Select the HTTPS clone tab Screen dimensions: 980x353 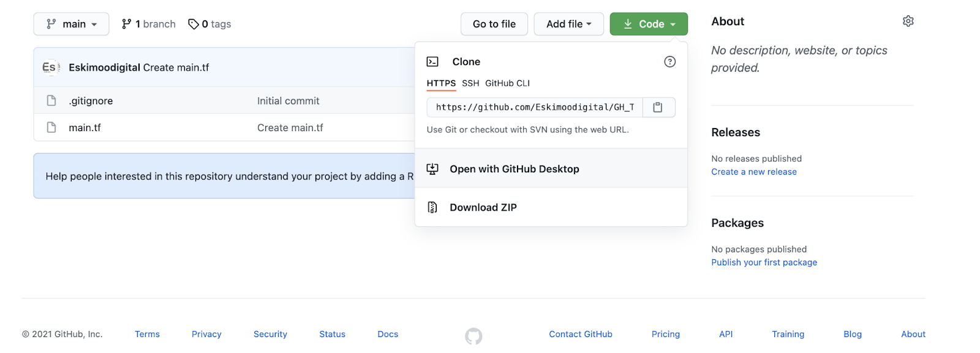(x=441, y=83)
